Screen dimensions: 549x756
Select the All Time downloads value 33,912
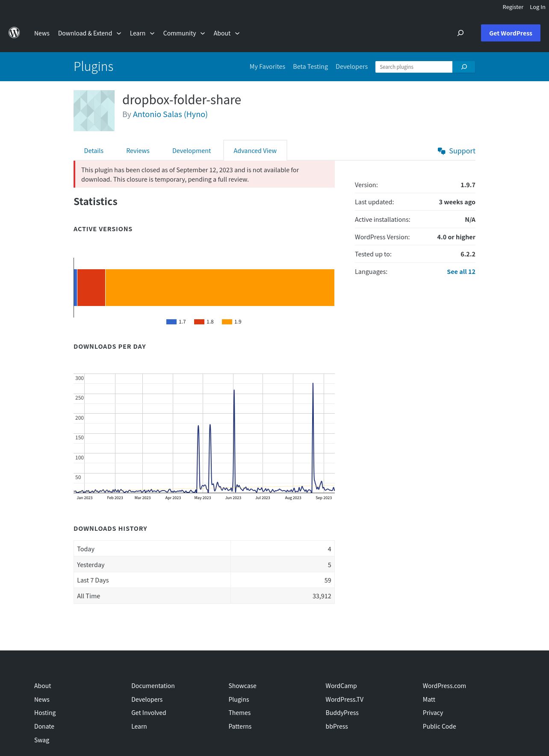pos(322,596)
